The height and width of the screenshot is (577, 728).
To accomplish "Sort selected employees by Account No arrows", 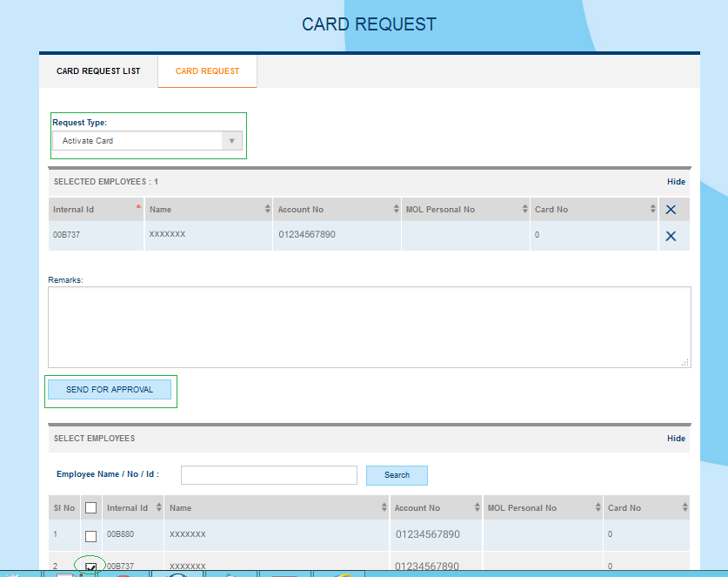I will pos(395,210).
